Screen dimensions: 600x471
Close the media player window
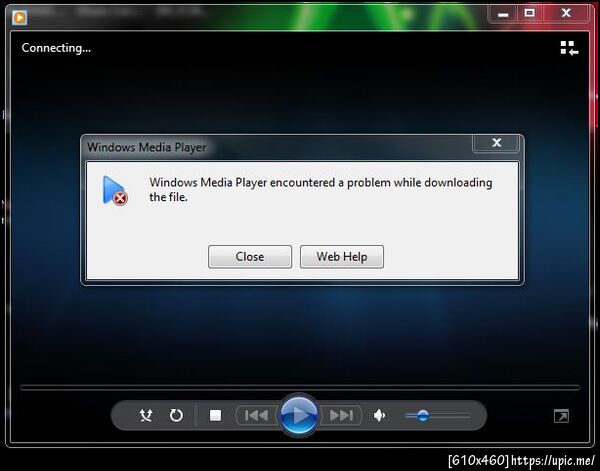click(566, 14)
